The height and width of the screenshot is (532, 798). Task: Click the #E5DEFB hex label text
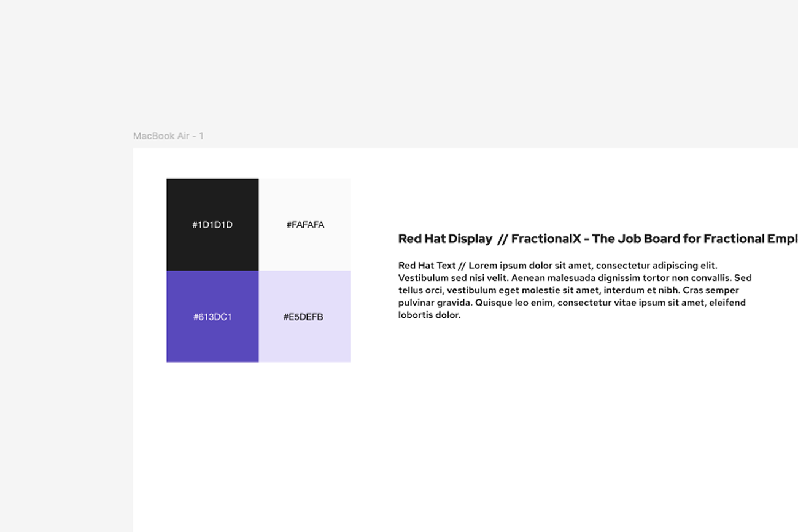pyautogui.click(x=304, y=317)
